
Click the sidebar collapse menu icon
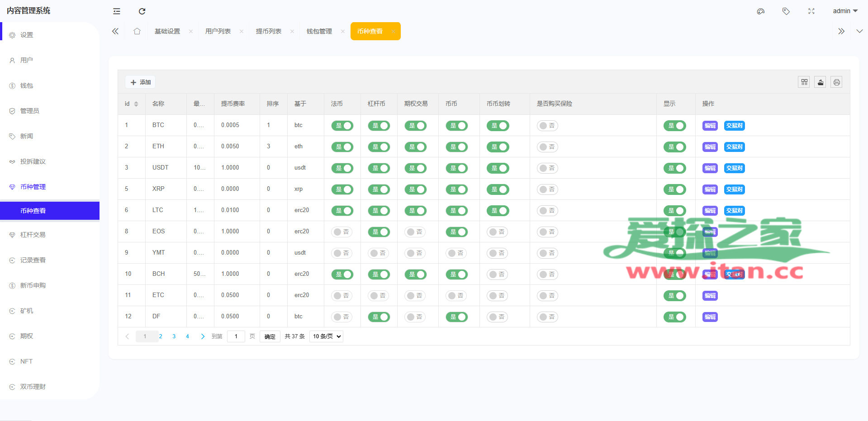click(x=117, y=11)
